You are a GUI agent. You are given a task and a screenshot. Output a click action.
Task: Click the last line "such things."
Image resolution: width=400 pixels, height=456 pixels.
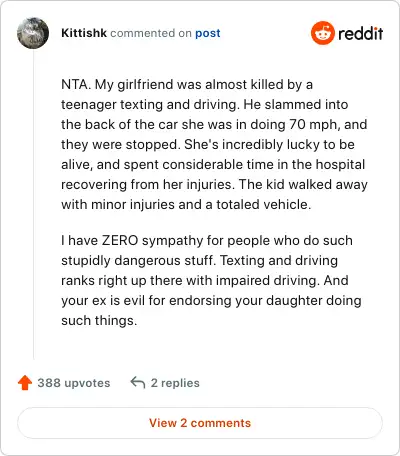(99, 320)
